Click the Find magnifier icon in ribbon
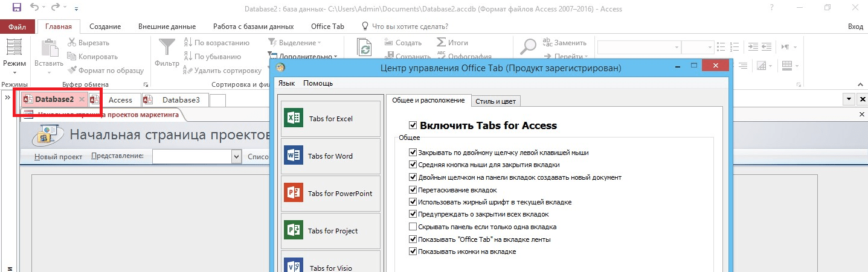This screenshot has width=868, height=272. 529,47
